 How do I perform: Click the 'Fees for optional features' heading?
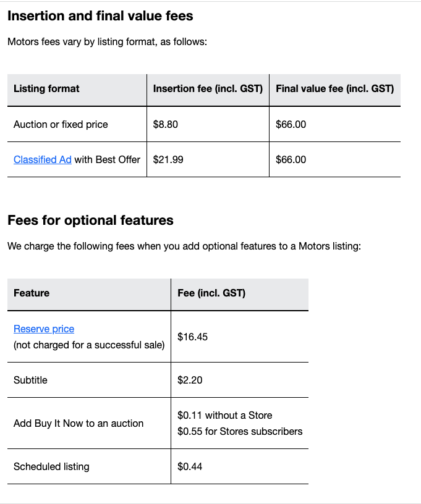click(90, 220)
